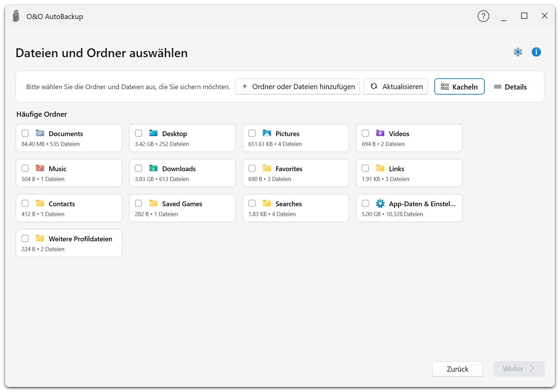The height and width of the screenshot is (392, 560).
Task: Click the Häufige Ordner heading
Action: [x=42, y=114]
